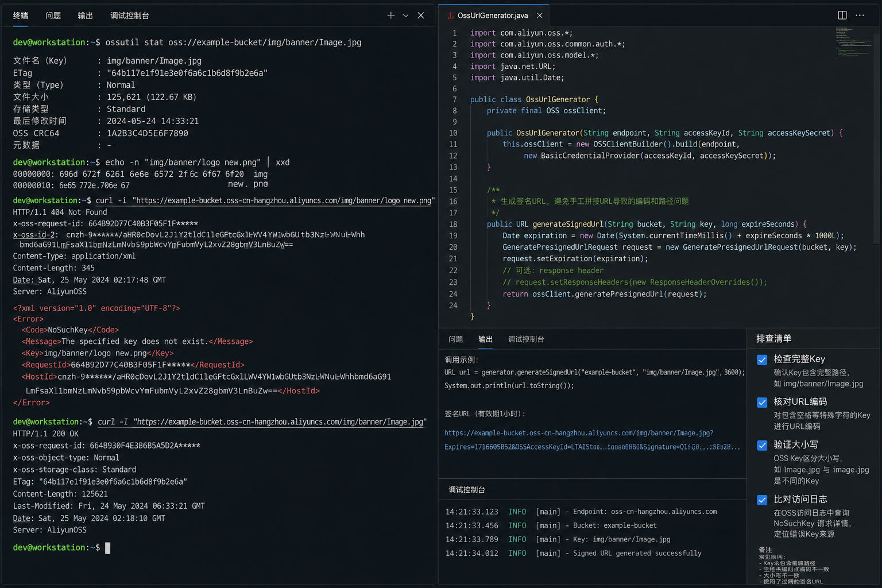
Task: Click 'return ossClient.generatePresignedUrl(request);' line
Action: (x=605, y=294)
